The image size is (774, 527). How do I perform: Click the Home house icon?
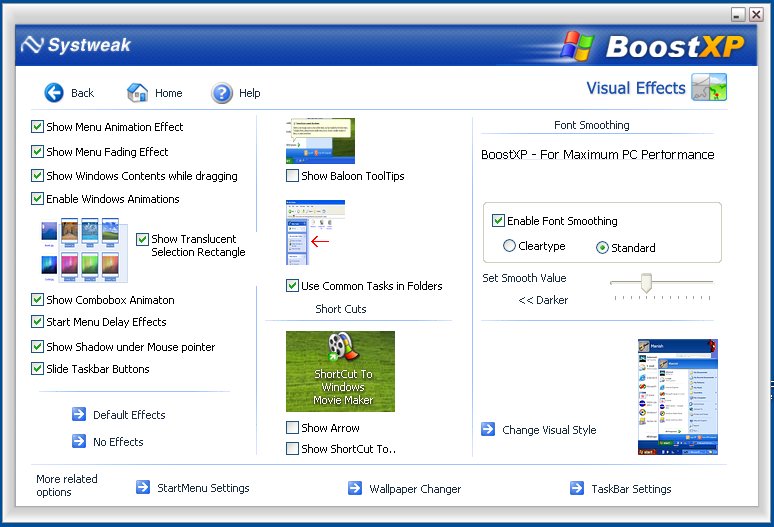(137, 93)
